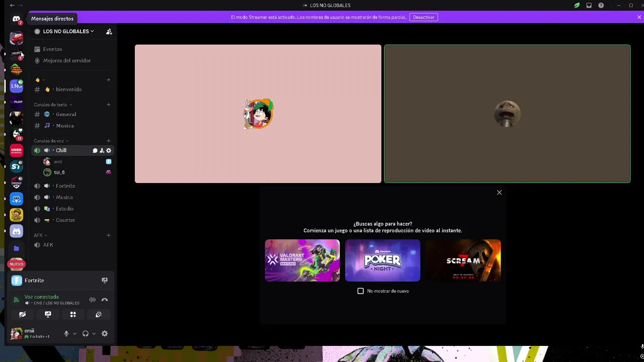Open headphone output options arrow
644x362 pixels.
click(x=94, y=334)
